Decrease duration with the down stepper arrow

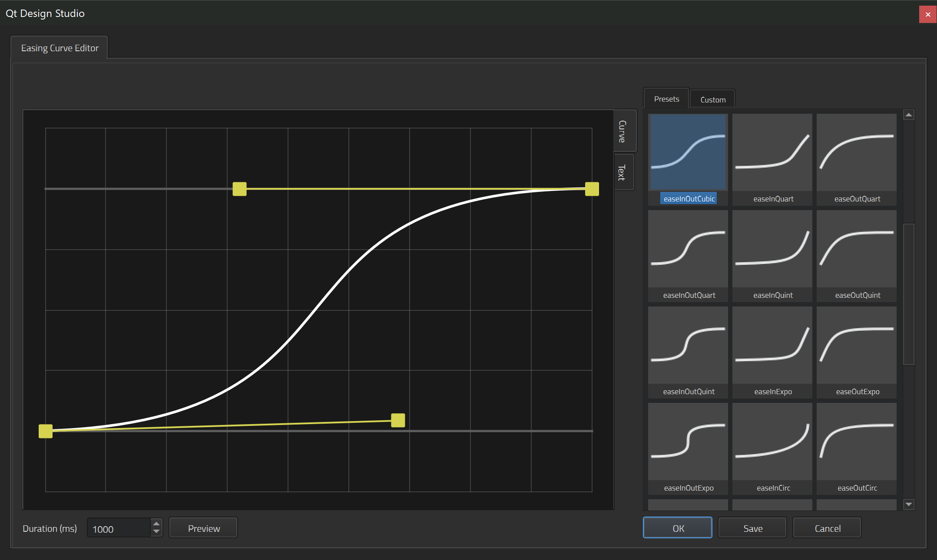(x=156, y=532)
